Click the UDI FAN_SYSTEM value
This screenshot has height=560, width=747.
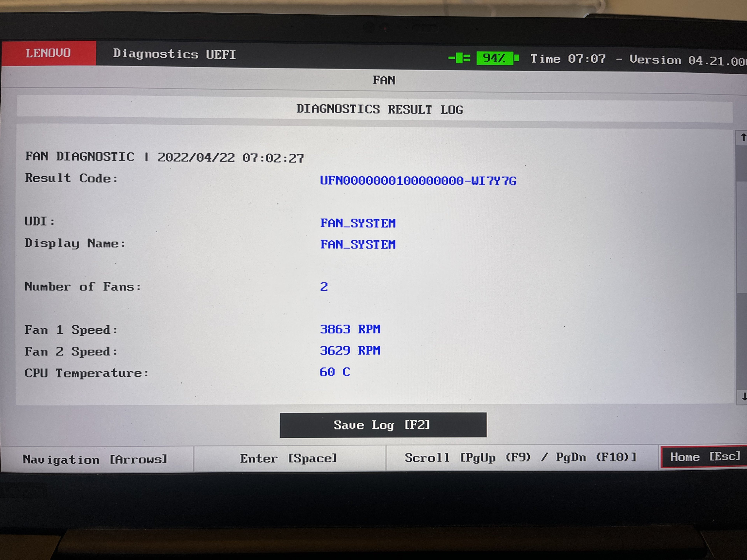(358, 223)
